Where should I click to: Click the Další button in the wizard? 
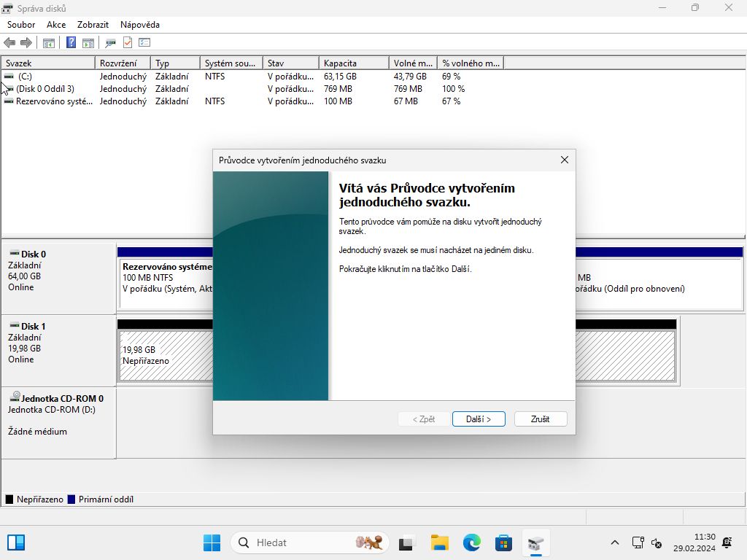pyautogui.click(x=479, y=419)
